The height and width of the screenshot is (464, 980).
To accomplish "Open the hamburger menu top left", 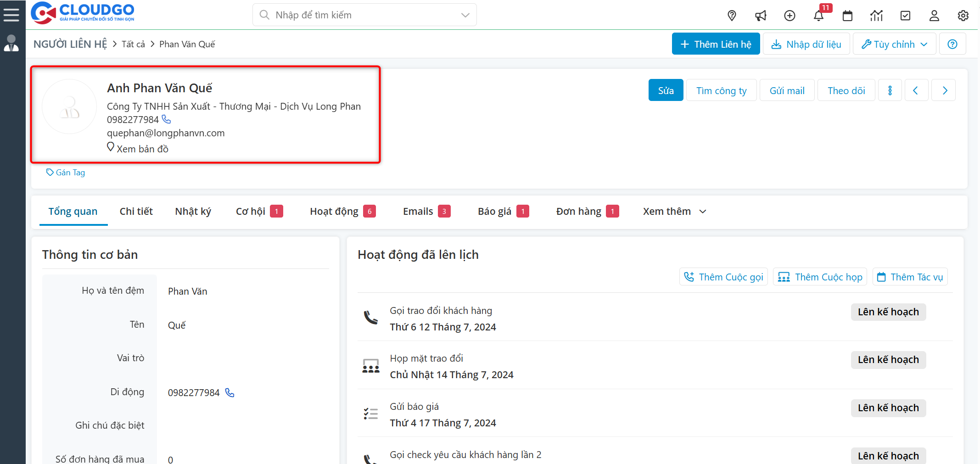I will pos(11,14).
